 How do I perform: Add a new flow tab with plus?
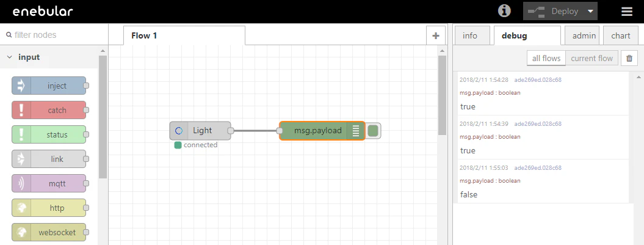pyautogui.click(x=436, y=36)
